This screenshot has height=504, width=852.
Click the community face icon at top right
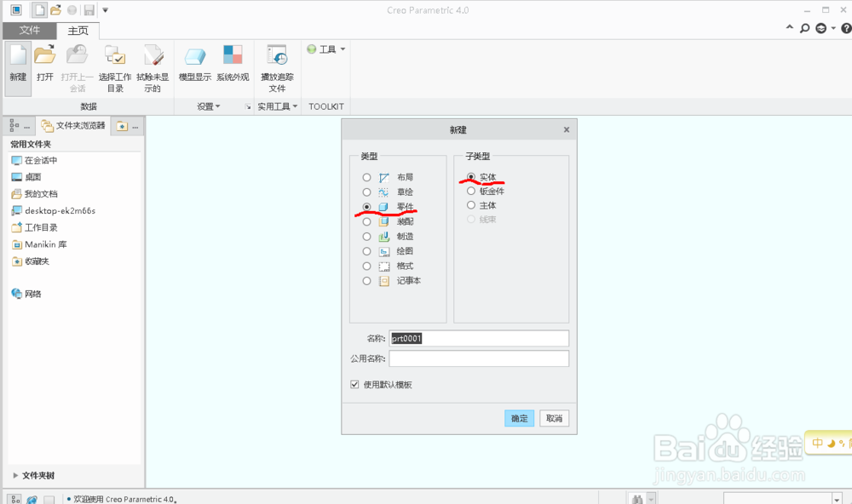pos(821,28)
